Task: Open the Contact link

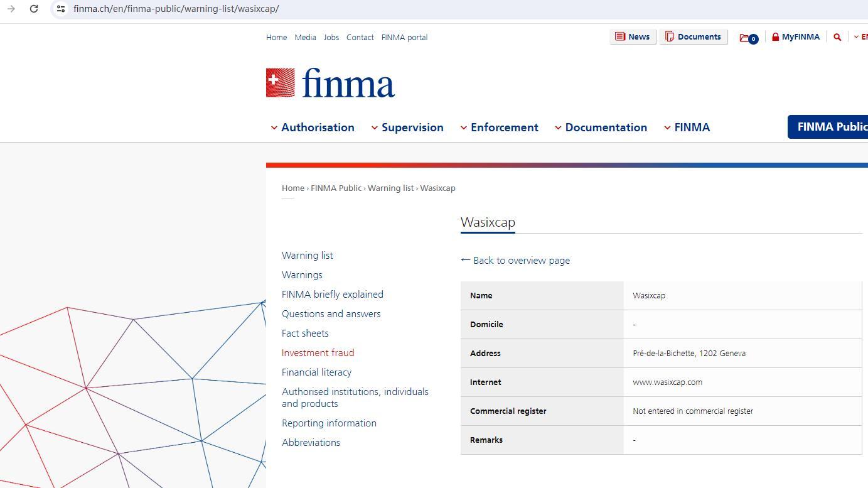Action: 360,38
